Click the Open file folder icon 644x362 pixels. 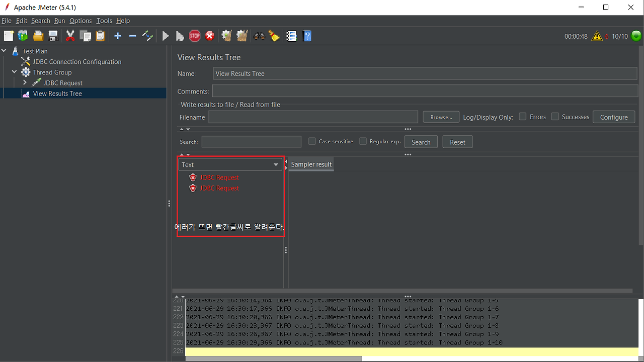[x=38, y=36]
